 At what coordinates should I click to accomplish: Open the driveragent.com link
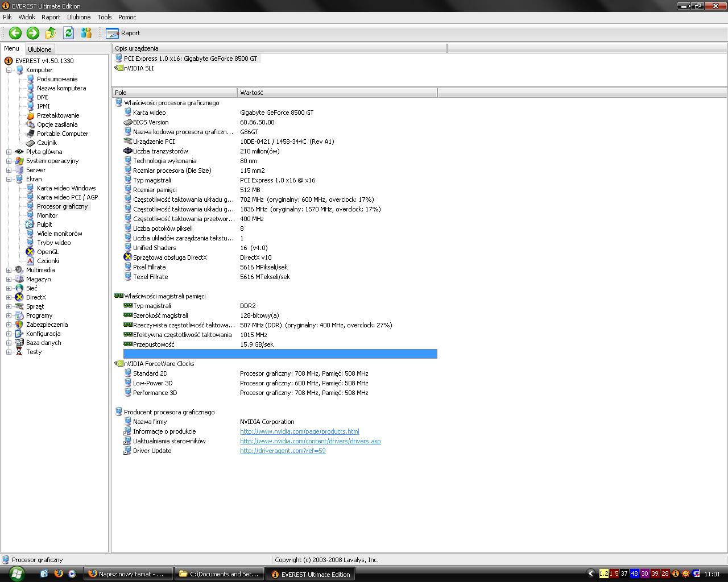pos(283,451)
